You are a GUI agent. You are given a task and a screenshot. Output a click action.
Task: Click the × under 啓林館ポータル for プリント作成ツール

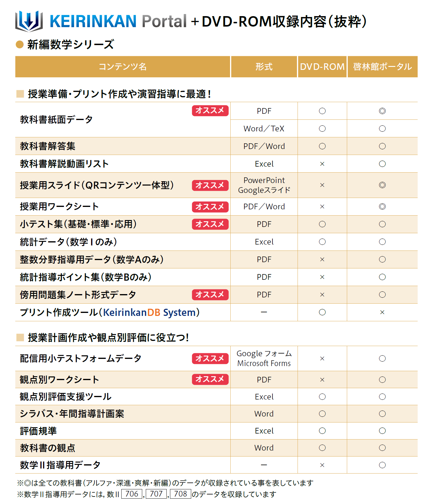[382, 312]
